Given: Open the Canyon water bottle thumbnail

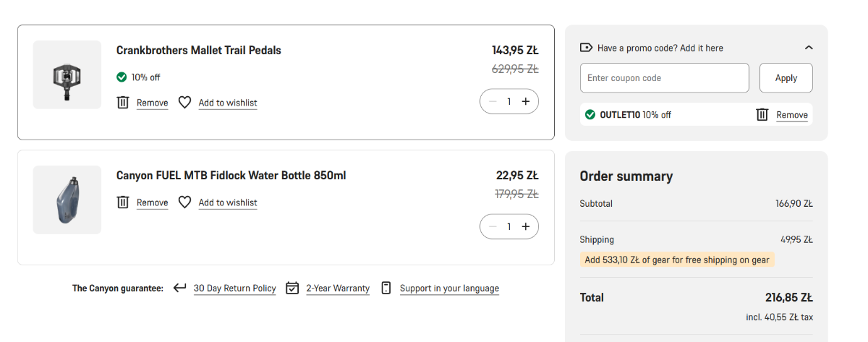Looking at the screenshot, I should (67, 200).
